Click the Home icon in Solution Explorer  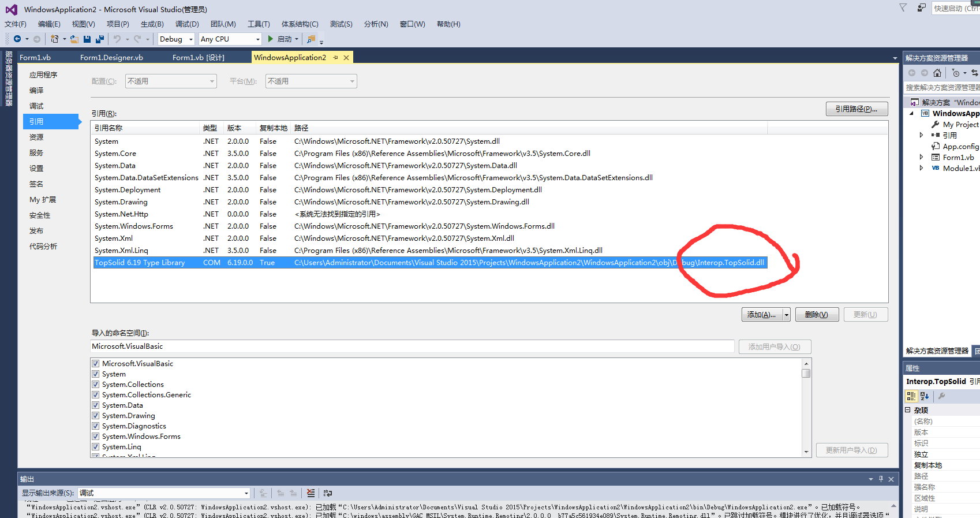point(937,73)
